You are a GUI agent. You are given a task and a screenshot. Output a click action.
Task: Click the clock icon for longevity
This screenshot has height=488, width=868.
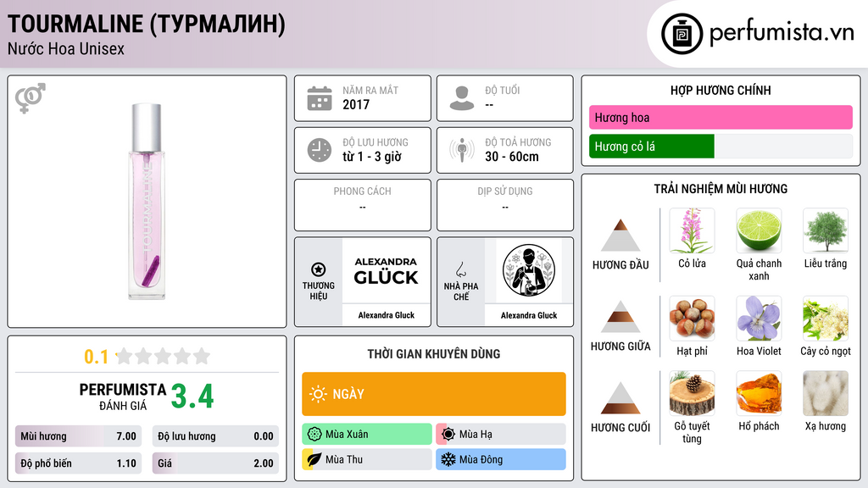[320, 150]
